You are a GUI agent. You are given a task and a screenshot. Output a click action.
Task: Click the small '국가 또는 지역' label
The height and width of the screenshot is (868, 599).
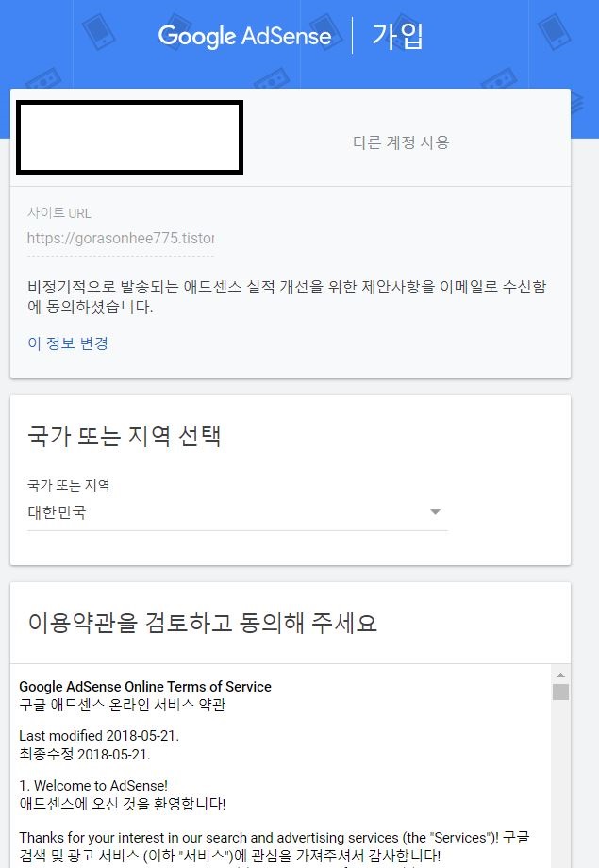69,486
